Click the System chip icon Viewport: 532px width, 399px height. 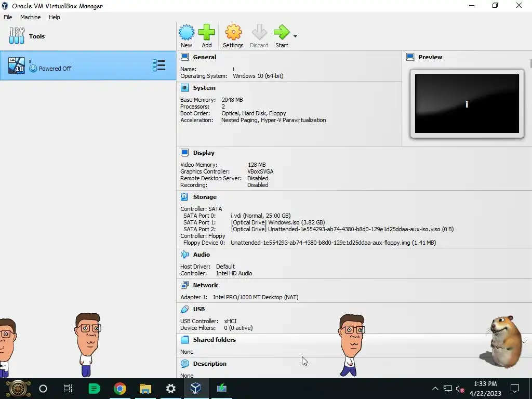click(184, 88)
